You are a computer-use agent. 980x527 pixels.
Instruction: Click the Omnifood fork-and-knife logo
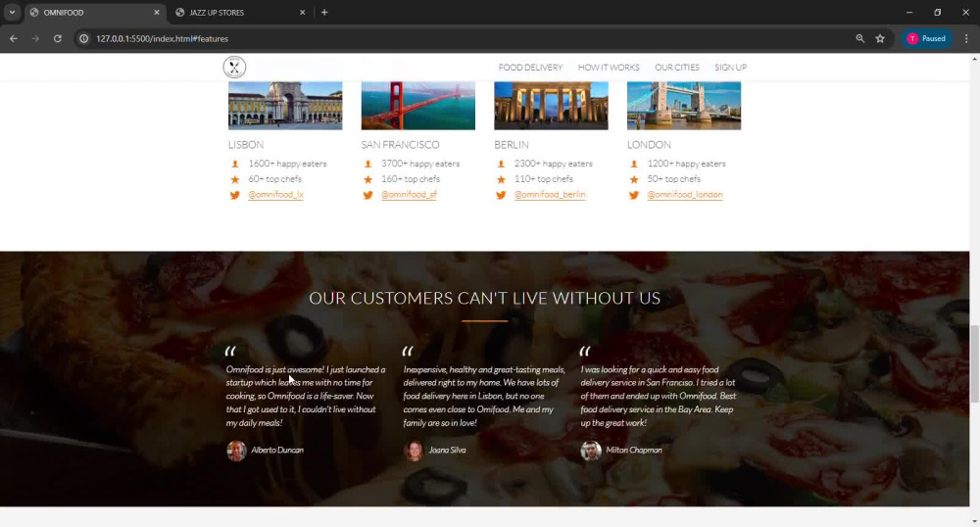click(234, 68)
